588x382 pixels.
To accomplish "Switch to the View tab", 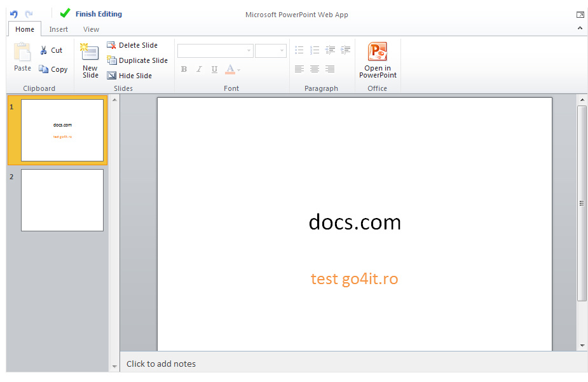I will pos(91,29).
